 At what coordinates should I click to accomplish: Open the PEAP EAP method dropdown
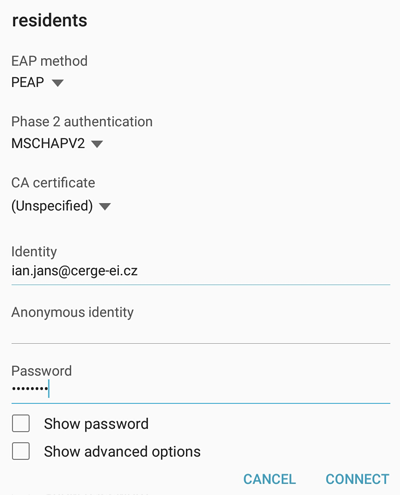tap(37, 82)
